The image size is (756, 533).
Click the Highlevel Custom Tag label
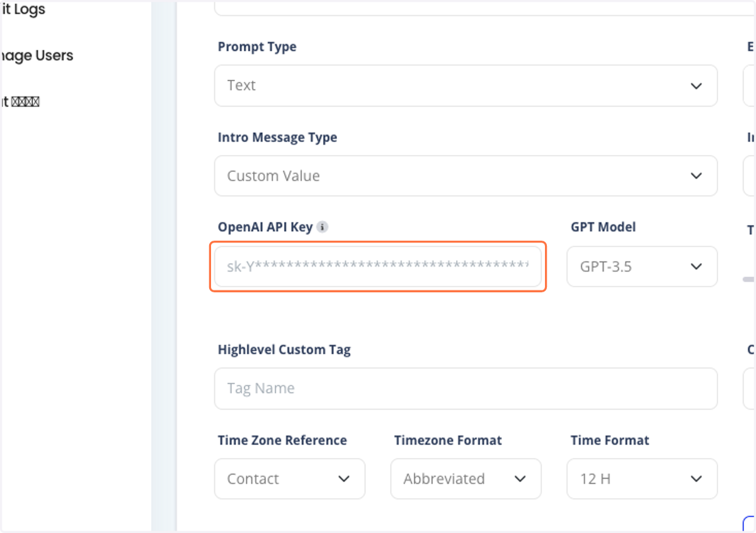(284, 349)
